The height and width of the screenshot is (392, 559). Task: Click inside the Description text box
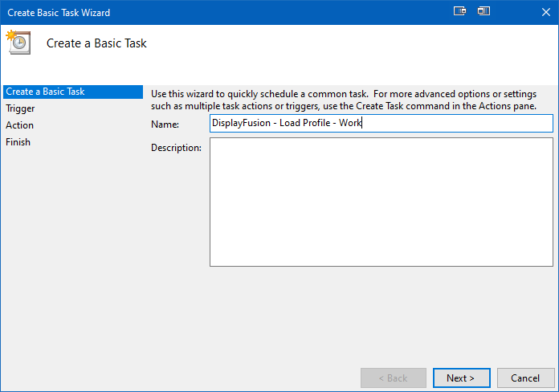point(382,202)
